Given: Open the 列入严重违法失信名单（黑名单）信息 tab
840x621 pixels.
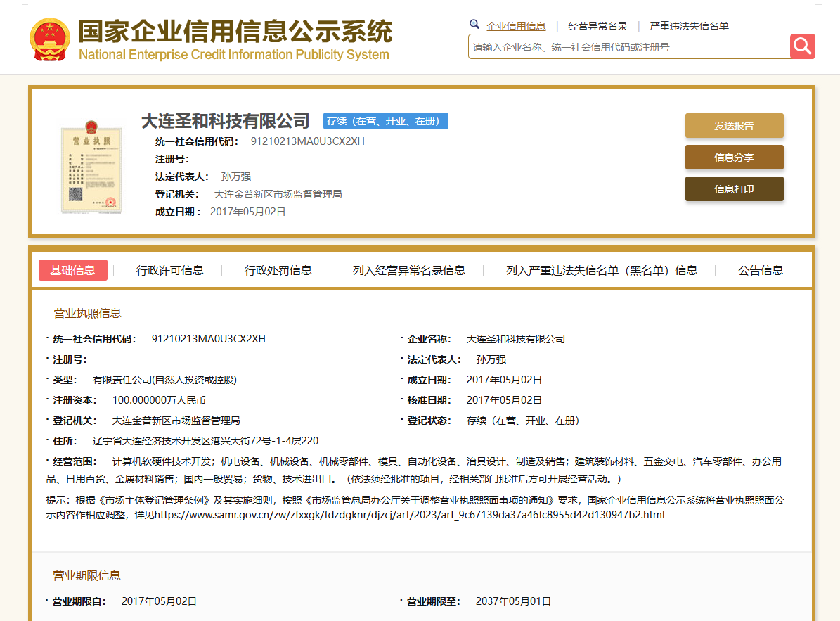Looking at the screenshot, I should pyautogui.click(x=602, y=270).
